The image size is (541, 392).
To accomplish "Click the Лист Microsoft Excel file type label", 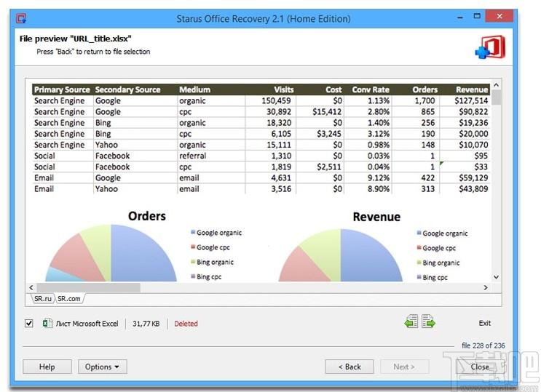I will [87, 324].
